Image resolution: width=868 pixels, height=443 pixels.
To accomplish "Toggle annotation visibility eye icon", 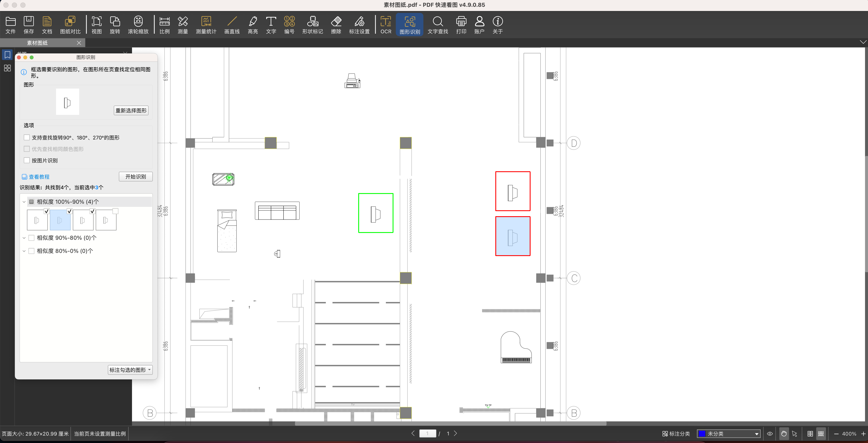I will (x=770, y=434).
